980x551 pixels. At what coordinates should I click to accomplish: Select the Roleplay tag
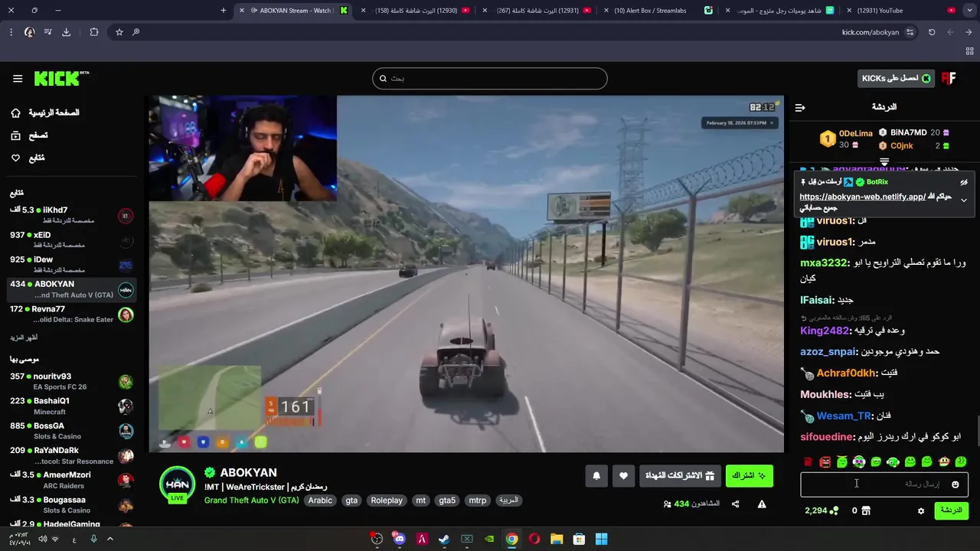[x=387, y=500]
